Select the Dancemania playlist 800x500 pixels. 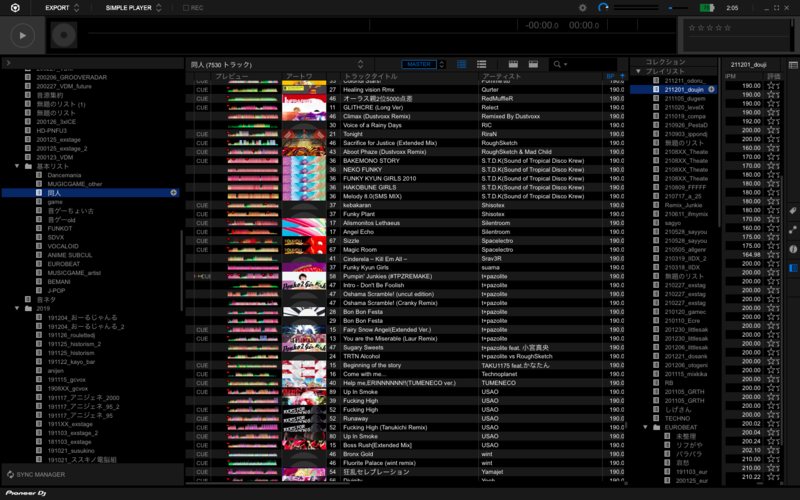(x=64, y=175)
